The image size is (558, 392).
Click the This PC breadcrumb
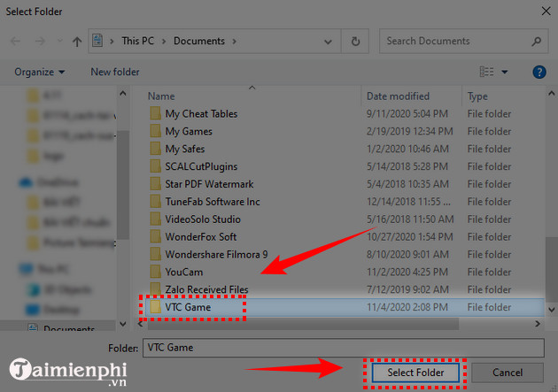[x=140, y=41]
